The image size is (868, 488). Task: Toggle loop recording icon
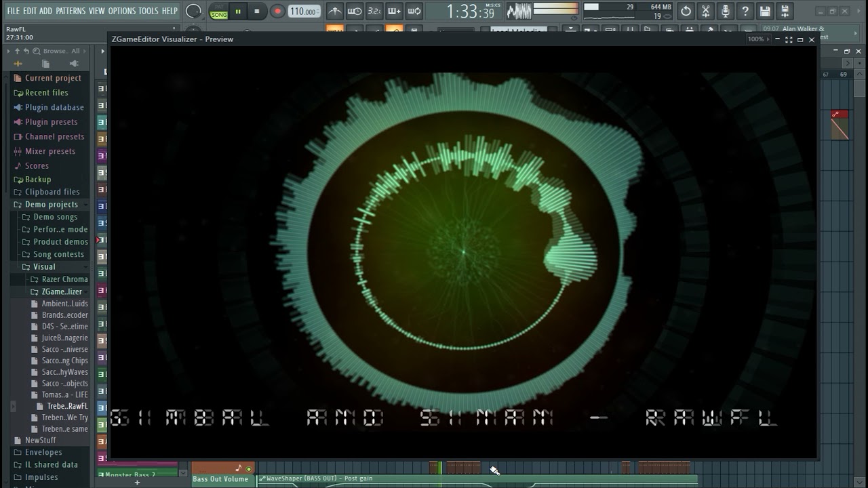[414, 11]
